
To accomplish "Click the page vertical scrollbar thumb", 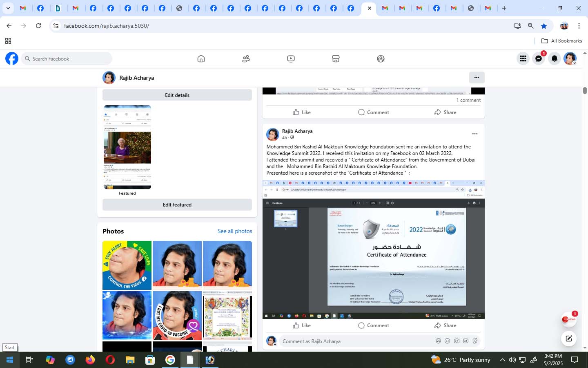I will [585, 90].
